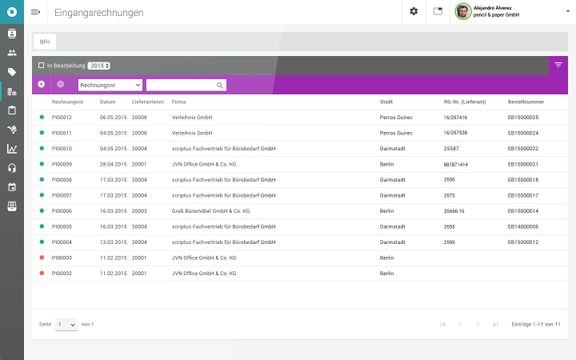
Task: Click date 28.04.2015 in PI00009 row
Action: point(113,164)
